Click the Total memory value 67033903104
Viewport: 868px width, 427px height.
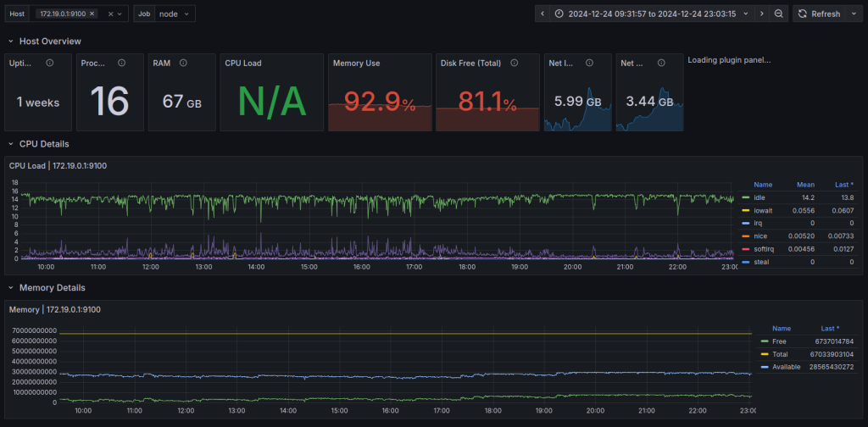pyautogui.click(x=834, y=354)
